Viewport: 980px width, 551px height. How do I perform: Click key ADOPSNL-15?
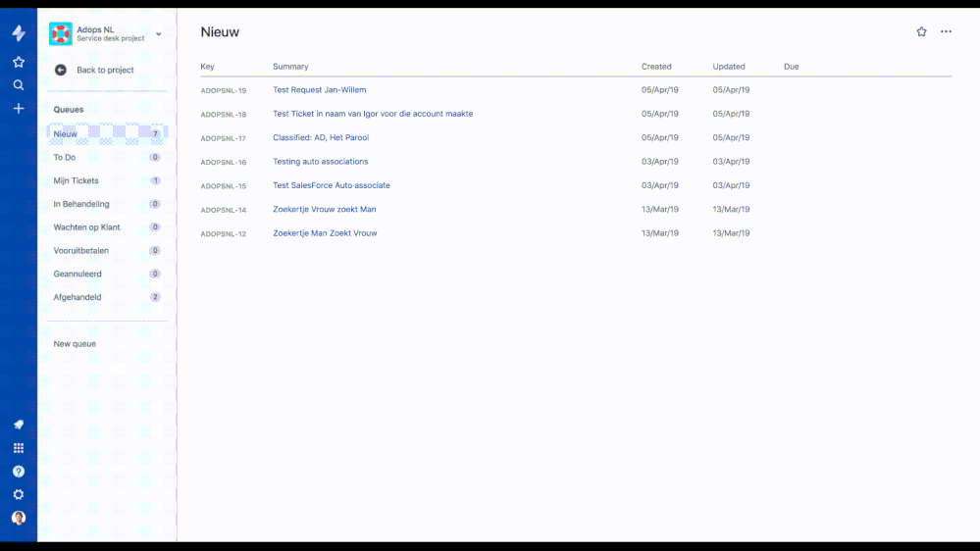pyautogui.click(x=223, y=186)
